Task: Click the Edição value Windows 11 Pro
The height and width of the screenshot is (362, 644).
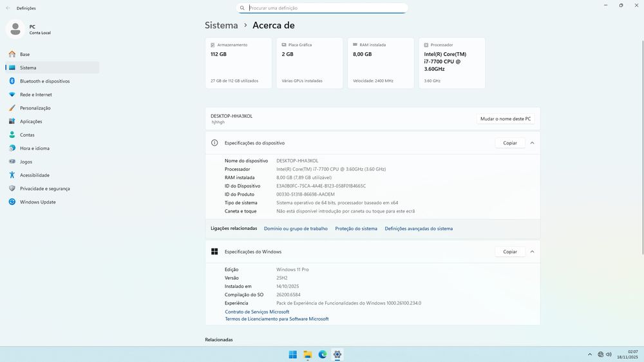Action: click(x=292, y=269)
